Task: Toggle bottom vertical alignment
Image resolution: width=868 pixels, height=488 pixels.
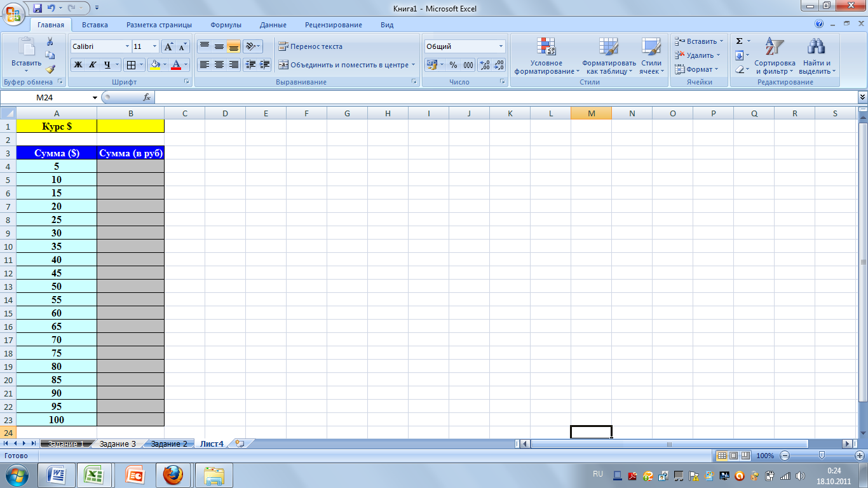Action: click(x=233, y=46)
